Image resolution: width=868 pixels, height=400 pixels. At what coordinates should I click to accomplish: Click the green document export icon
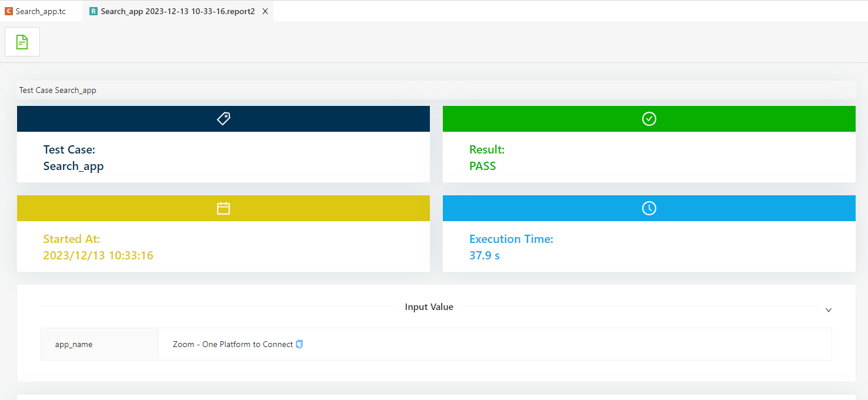point(22,42)
